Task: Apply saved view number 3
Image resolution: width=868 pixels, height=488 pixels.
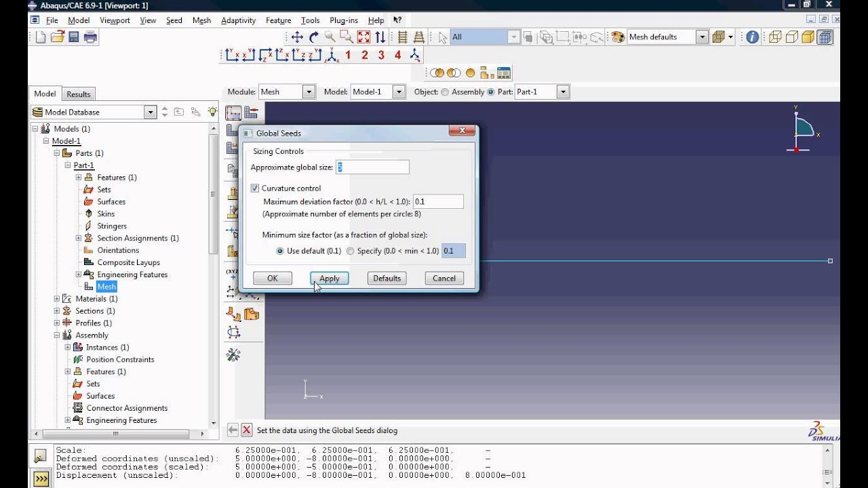Action: tap(381, 56)
